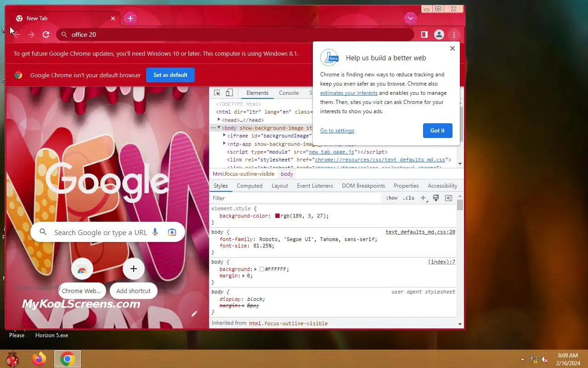
Task: Expand the head element node
Action: 219,120
